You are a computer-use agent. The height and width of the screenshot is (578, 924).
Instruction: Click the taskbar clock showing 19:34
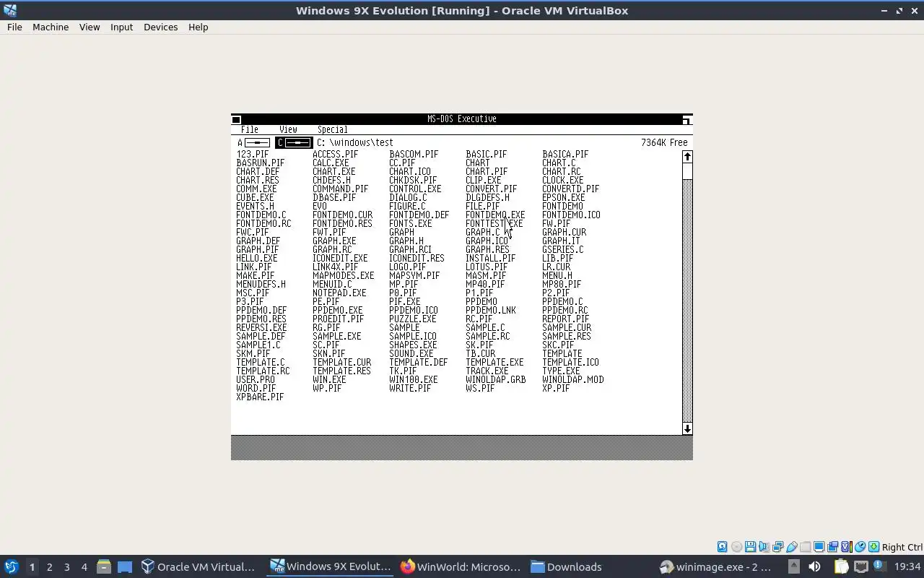pos(907,566)
